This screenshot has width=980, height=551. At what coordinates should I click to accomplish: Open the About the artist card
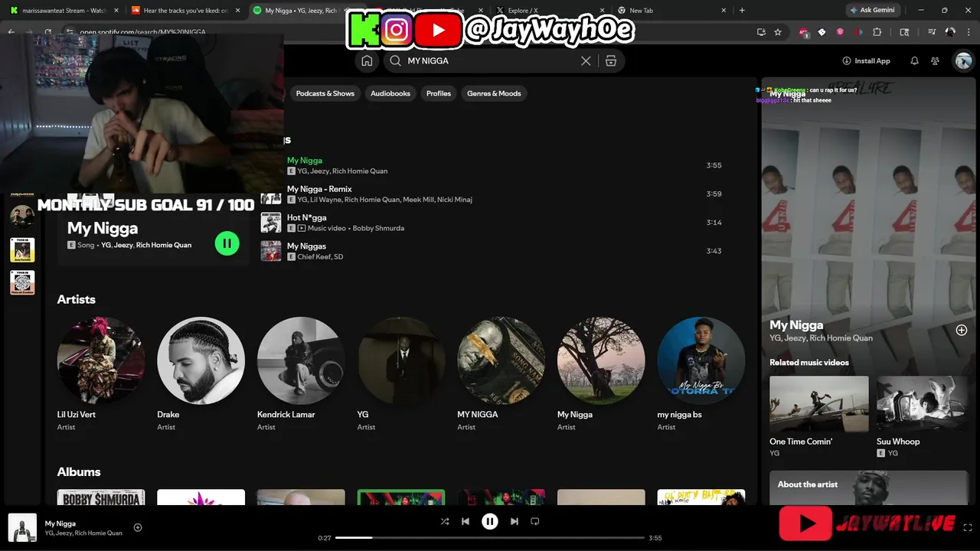869,487
